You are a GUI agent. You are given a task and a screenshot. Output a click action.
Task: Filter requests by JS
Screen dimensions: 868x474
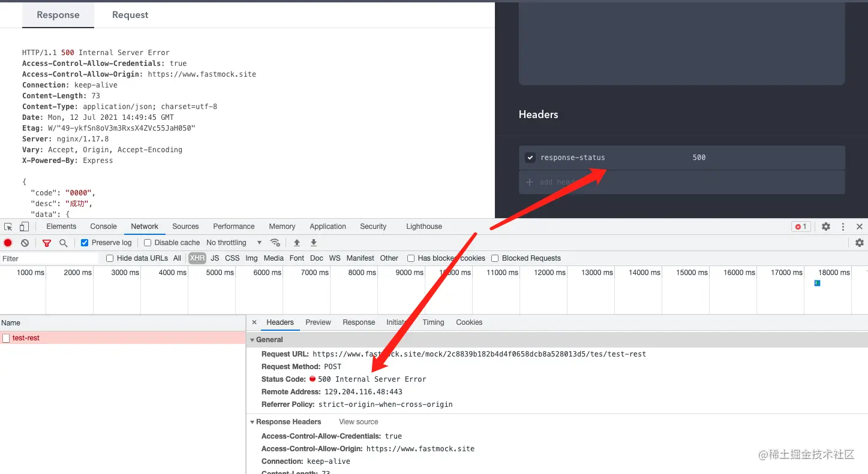click(215, 258)
